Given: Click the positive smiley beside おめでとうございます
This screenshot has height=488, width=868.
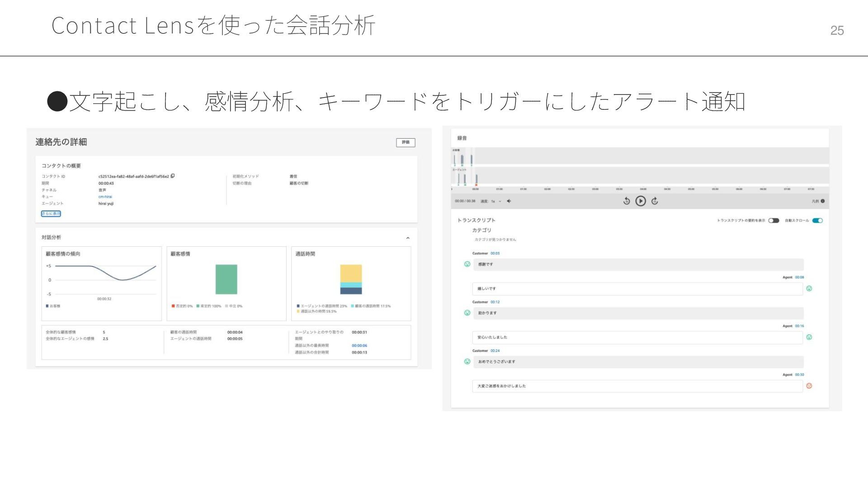Looking at the screenshot, I should [467, 361].
